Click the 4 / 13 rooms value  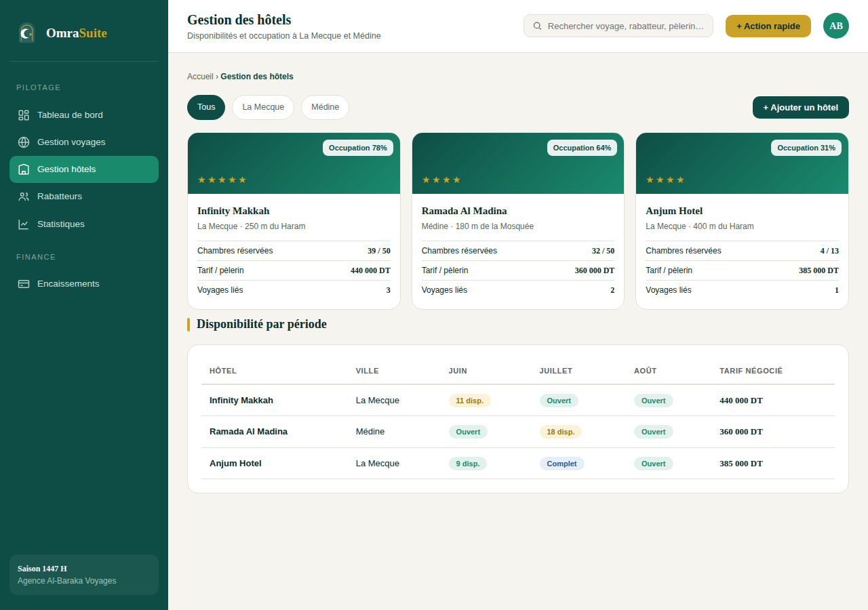[829, 251]
